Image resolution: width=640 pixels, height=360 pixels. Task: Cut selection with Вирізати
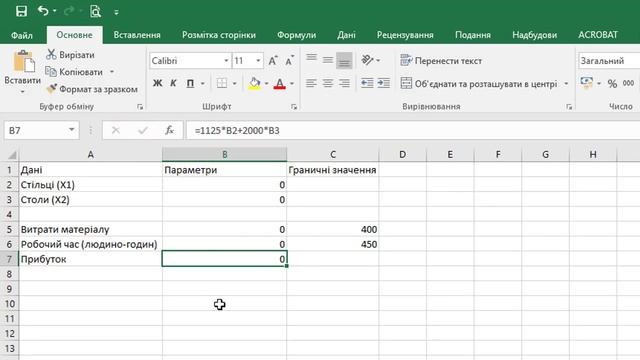click(x=70, y=55)
